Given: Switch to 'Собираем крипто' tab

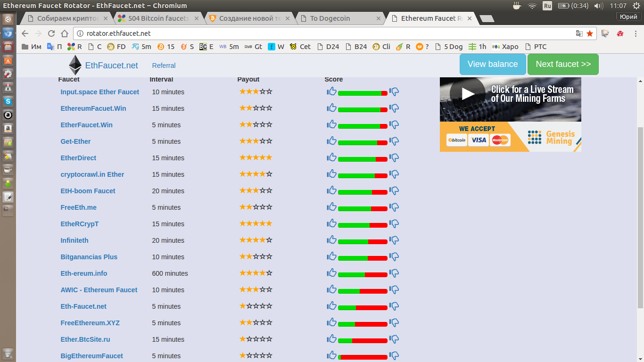Looking at the screenshot, I should pyautogui.click(x=68, y=18).
